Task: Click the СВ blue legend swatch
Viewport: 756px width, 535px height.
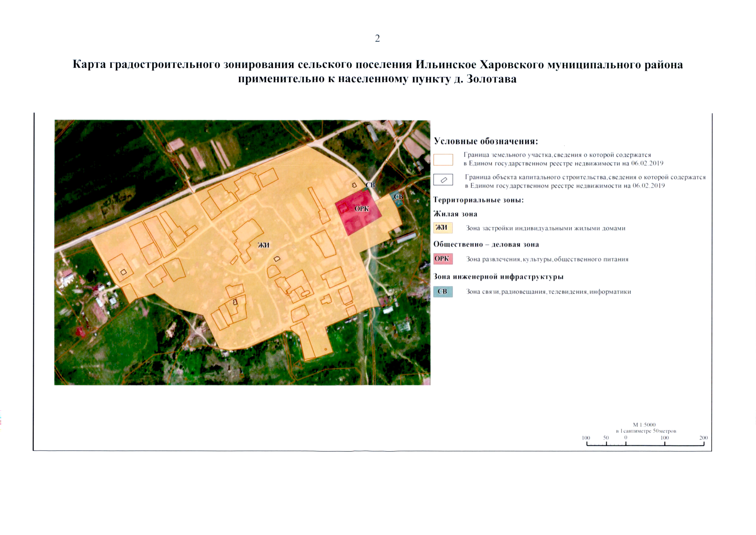Action: tap(443, 292)
